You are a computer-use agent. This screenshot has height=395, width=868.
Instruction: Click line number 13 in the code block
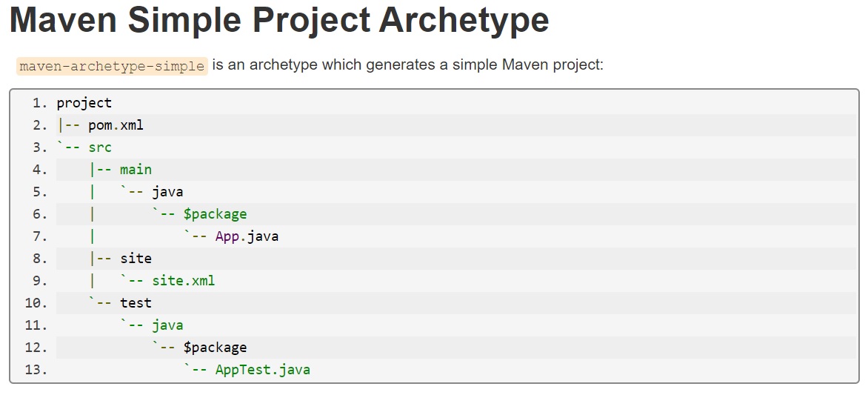[x=36, y=370]
